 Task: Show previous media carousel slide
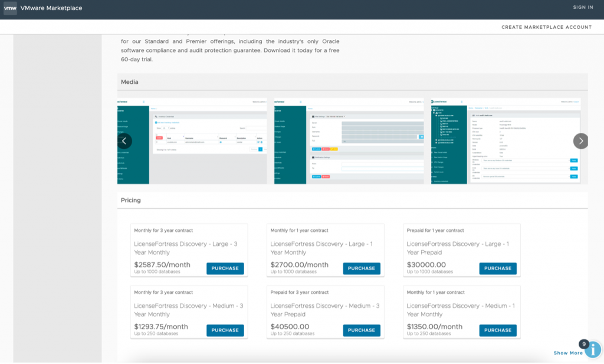coord(124,141)
